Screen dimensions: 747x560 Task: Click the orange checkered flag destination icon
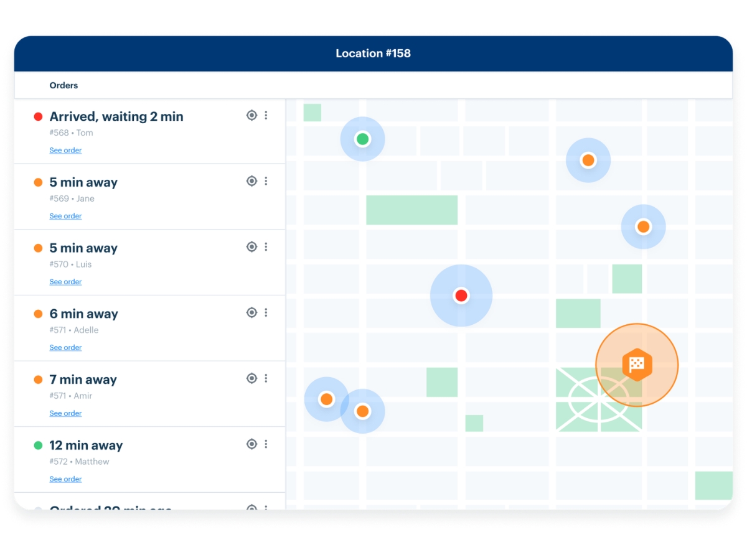click(x=637, y=365)
